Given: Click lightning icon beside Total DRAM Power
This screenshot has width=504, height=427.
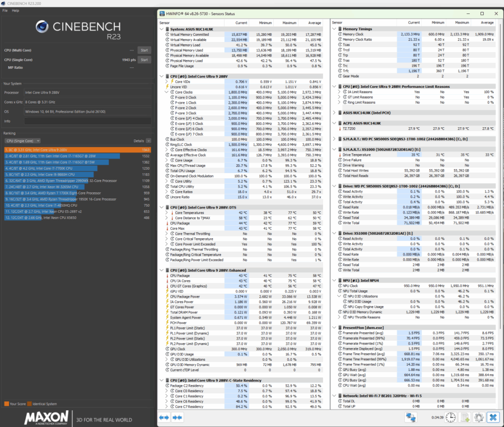Looking at the screenshot, I should pos(167,312).
